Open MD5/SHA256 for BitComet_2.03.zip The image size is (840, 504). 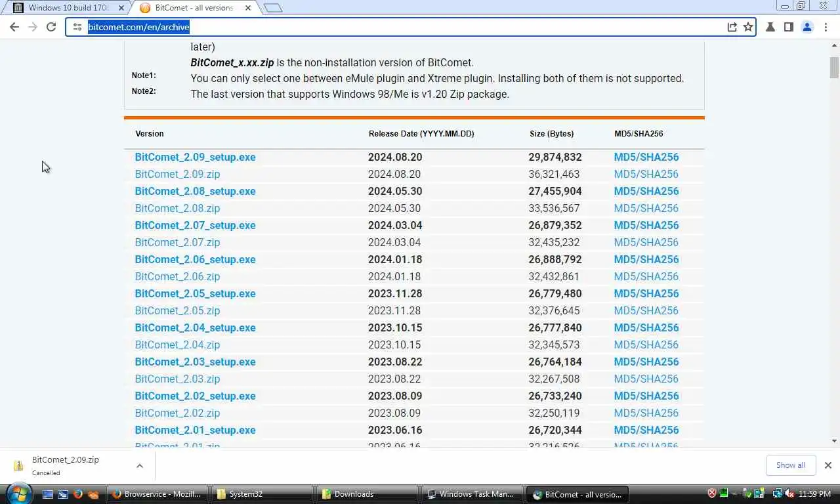point(646,379)
